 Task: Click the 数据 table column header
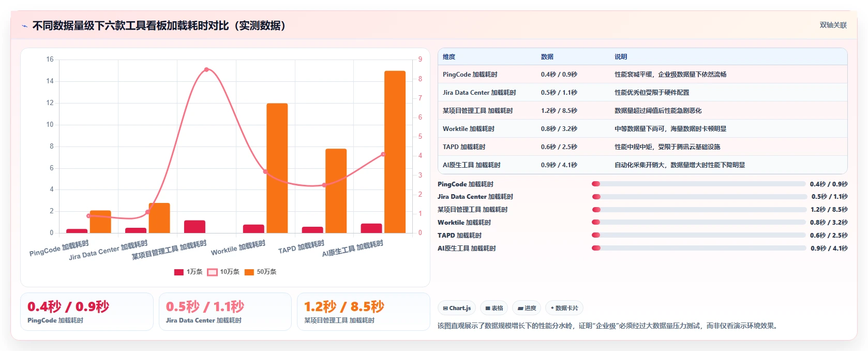[547, 57]
